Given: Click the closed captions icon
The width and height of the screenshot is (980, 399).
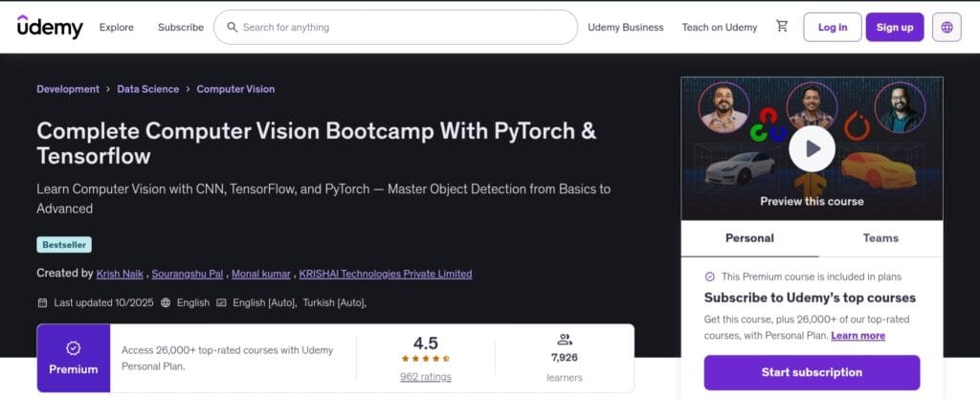Looking at the screenshot, I should click(221, 303).
